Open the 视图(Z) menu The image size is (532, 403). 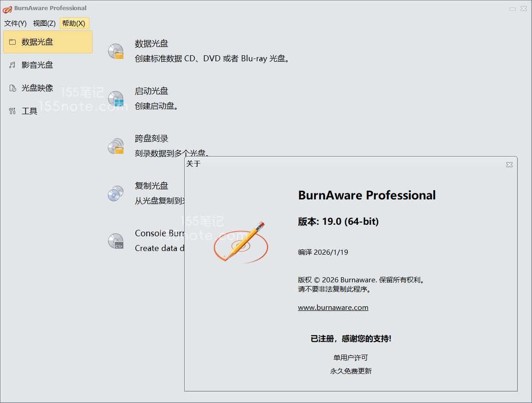point(44,23)
